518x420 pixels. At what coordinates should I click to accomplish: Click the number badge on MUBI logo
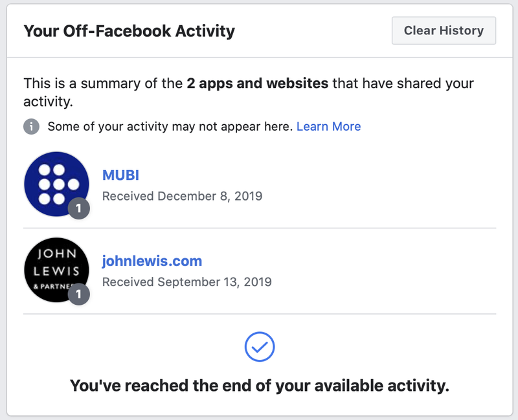coord(79,208)
